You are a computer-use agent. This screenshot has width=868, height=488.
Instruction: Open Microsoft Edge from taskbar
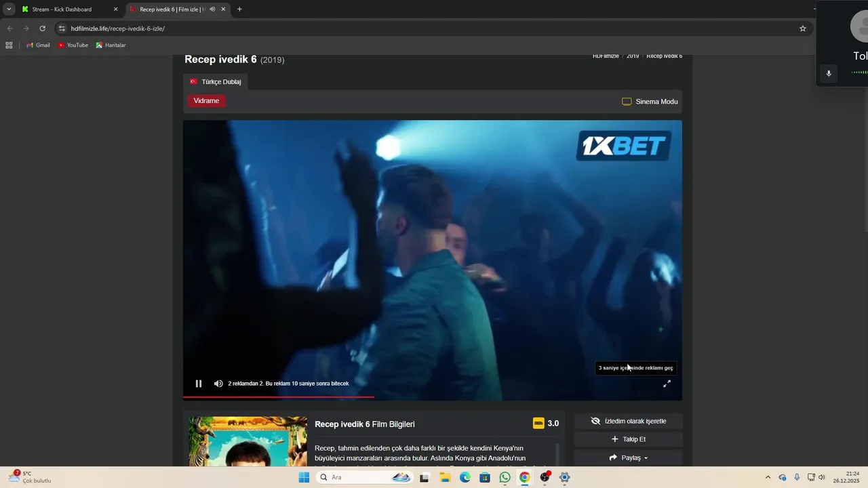[x=465, y=477]
